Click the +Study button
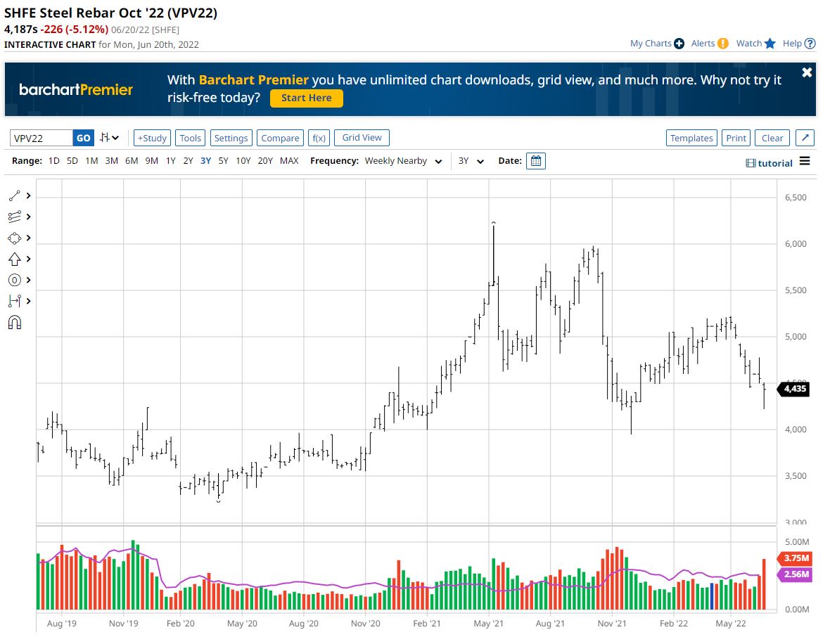The height and width of the screenshot is (644, 830). click(x=152, y=138)
